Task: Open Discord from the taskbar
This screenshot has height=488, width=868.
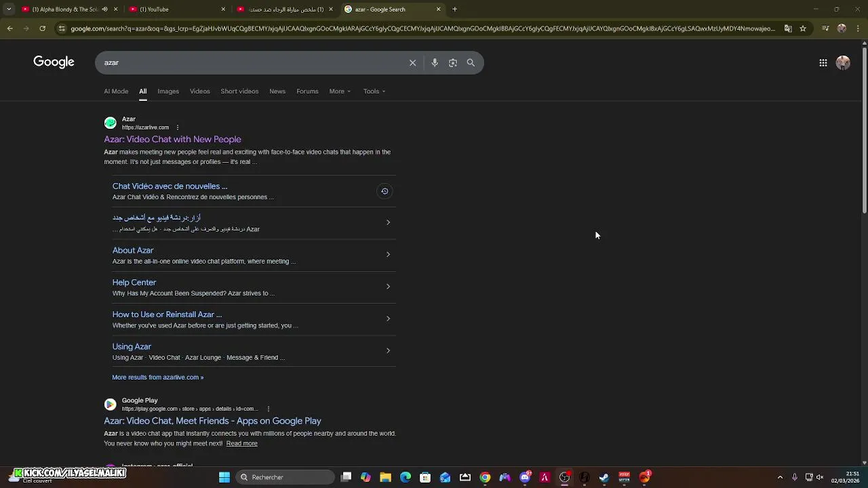Action: [525, 477]
